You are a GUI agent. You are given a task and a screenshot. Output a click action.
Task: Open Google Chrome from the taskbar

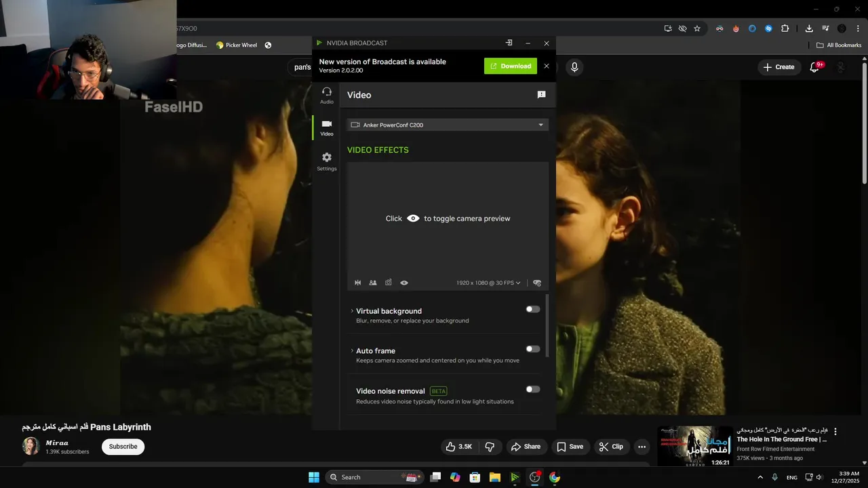(555, 477)
